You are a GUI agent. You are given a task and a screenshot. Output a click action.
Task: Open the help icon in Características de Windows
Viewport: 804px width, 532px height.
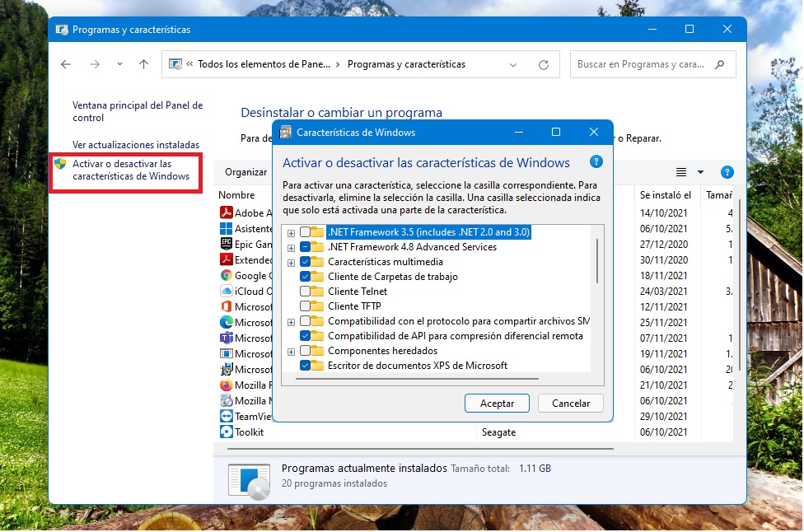tap(596, 161)
